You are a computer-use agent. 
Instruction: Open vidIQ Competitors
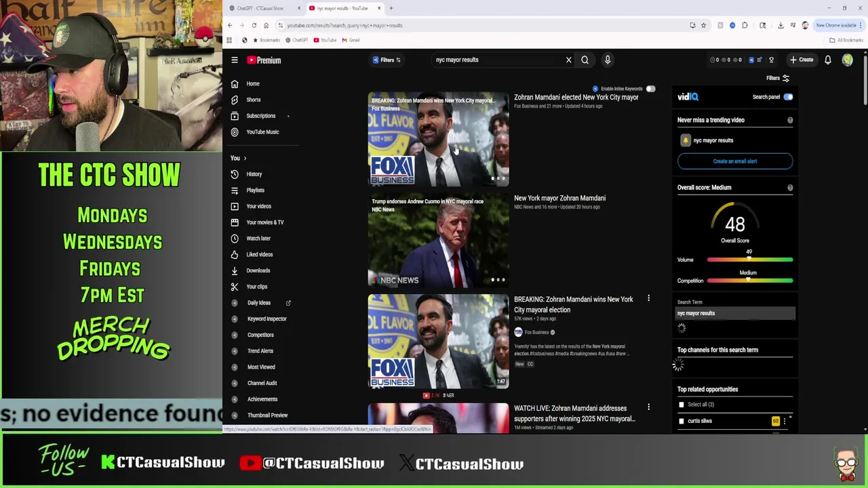pos(261,335)
